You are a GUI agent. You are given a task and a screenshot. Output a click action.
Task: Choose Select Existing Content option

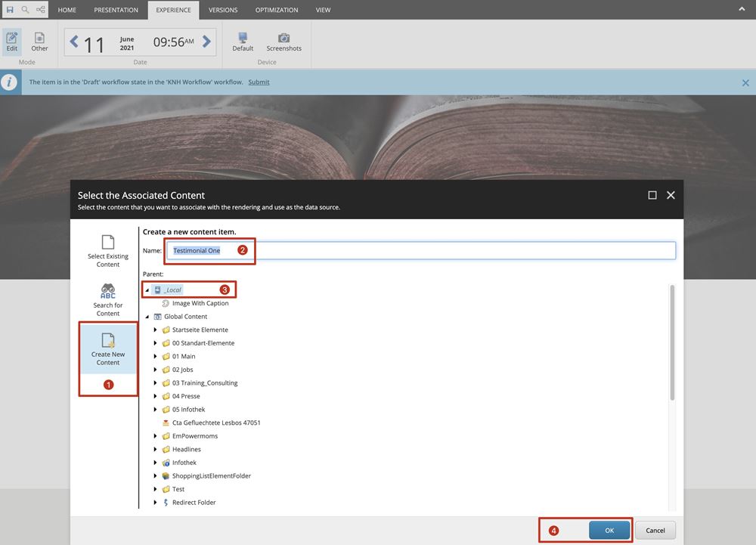pyautogui.click(x=108, y=251)
